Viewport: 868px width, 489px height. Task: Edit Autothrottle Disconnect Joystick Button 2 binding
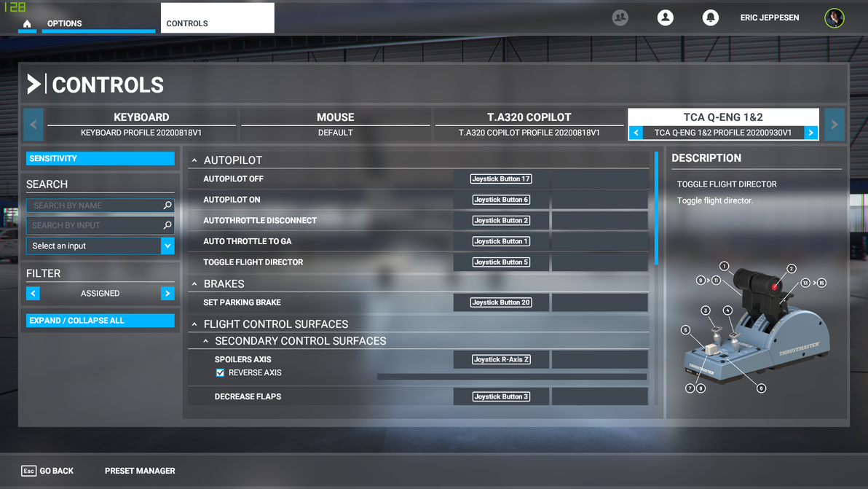[x=501, y=220]
